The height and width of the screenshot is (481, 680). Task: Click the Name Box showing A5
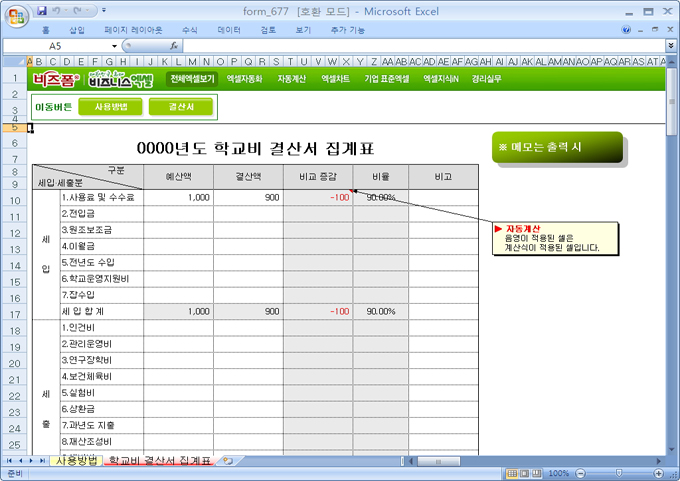tap(56, 46)
